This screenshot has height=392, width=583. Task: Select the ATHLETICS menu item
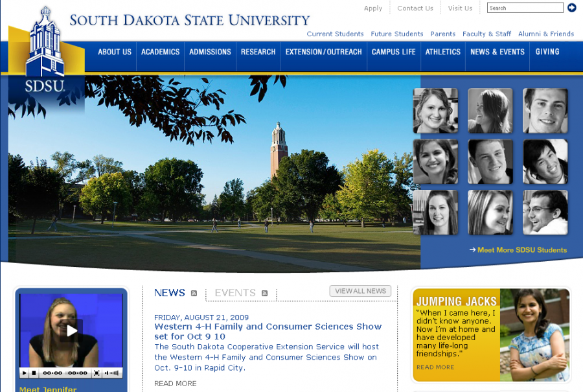pyautogui.click(x=442, y=52)
